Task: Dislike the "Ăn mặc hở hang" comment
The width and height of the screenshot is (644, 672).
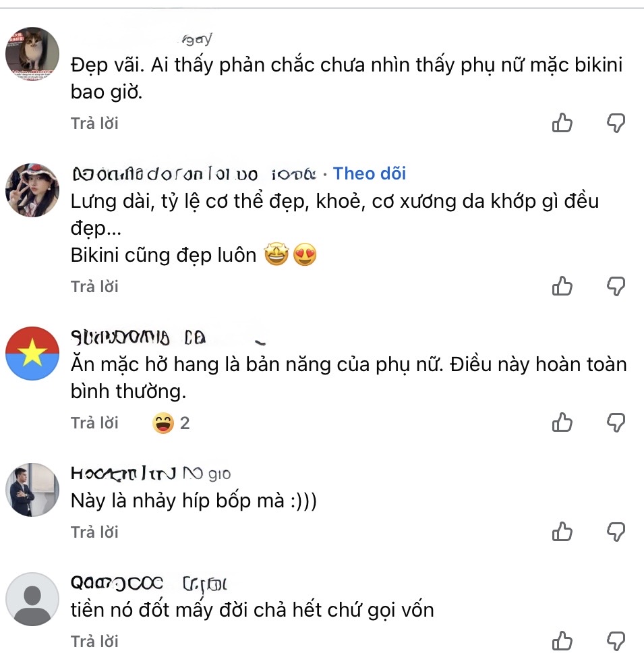Action: tap(616, 422)
